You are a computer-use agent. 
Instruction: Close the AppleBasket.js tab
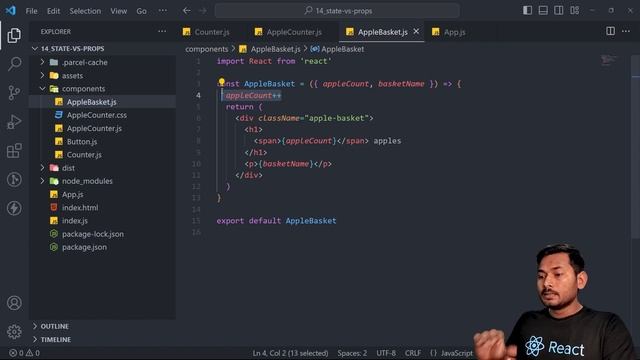pos(416,31)
